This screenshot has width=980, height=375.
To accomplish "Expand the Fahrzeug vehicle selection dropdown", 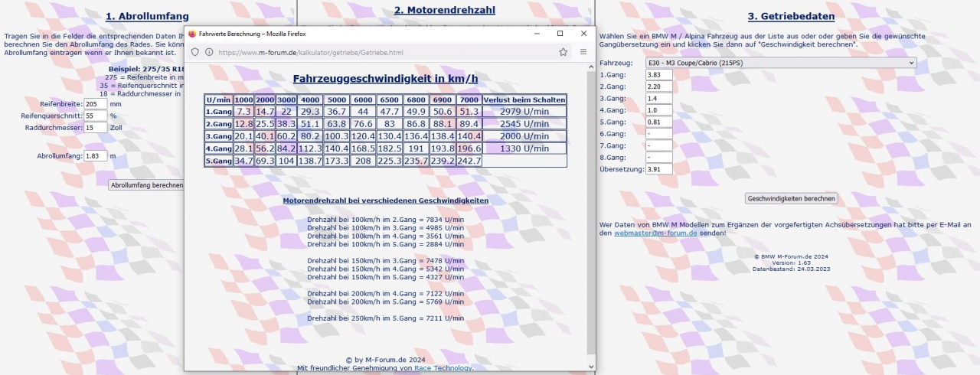I will pos(781,63).
